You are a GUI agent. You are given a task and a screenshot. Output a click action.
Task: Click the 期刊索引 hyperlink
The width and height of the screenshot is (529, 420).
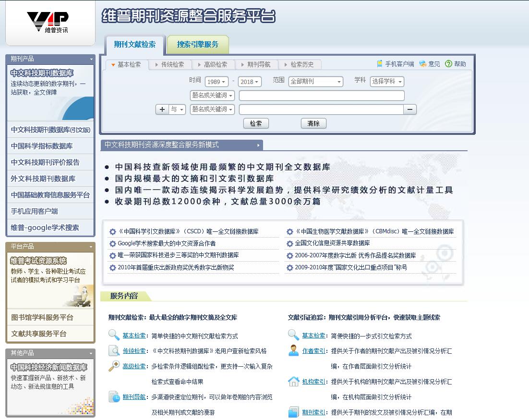[313, 412]
